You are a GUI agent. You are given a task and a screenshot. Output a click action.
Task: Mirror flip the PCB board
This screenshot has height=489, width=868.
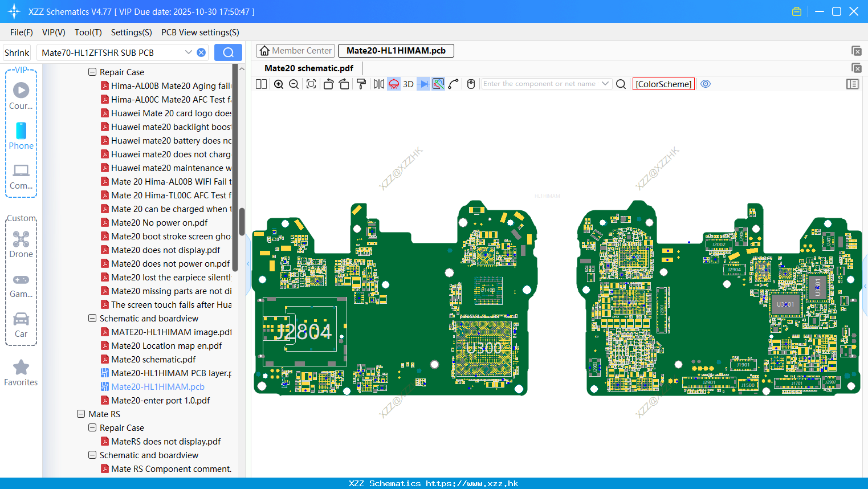pyautogui.click(x=378, y=84)
